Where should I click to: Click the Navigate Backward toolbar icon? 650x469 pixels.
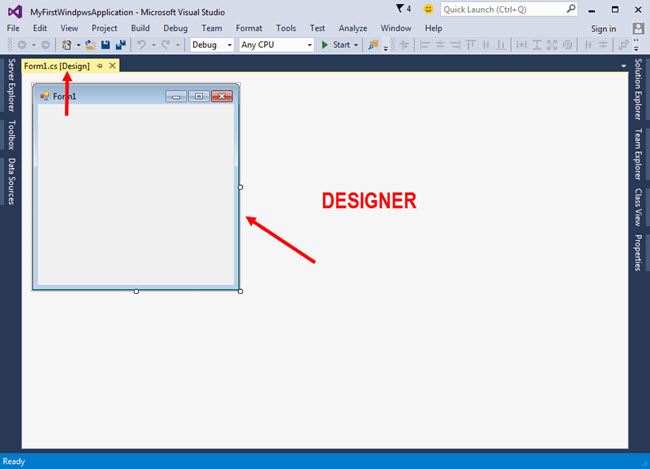click(22, 45)
